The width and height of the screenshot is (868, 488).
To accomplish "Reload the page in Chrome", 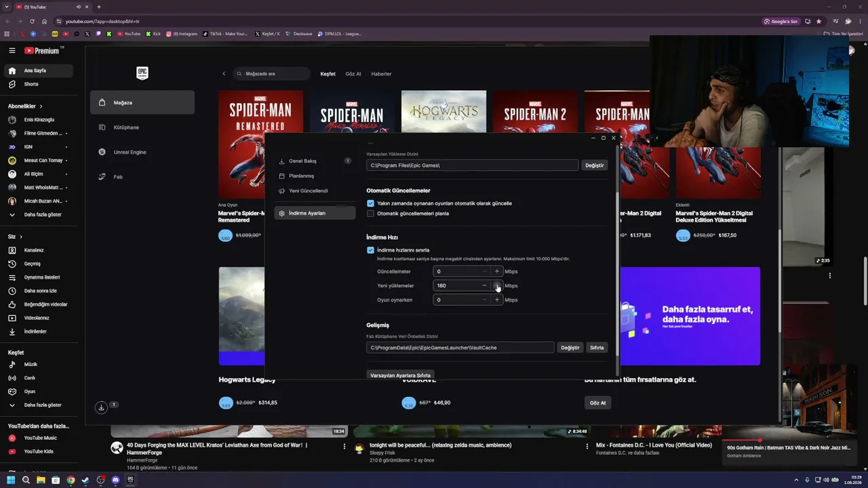I will point(32,21).
